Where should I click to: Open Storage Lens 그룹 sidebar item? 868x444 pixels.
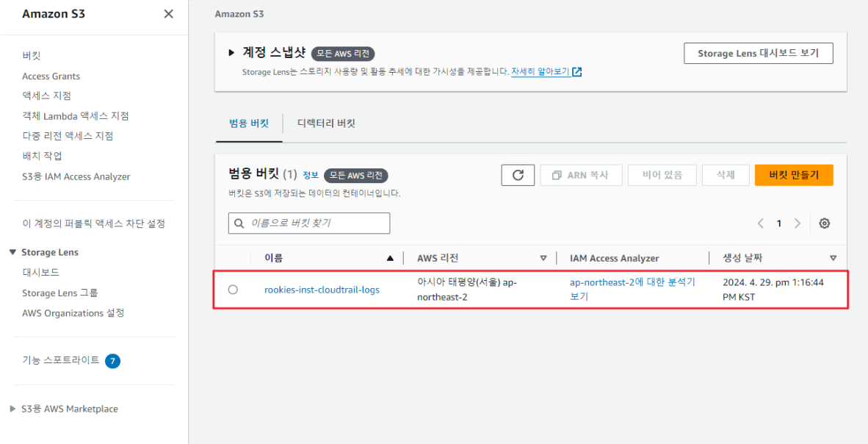click(60, 293)
